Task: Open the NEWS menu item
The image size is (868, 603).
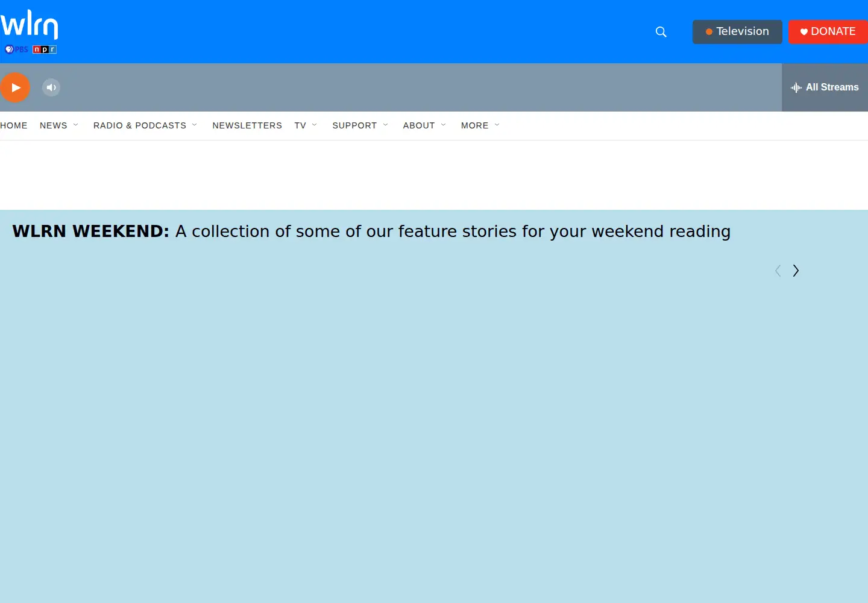Action: (x=54, y=125)
